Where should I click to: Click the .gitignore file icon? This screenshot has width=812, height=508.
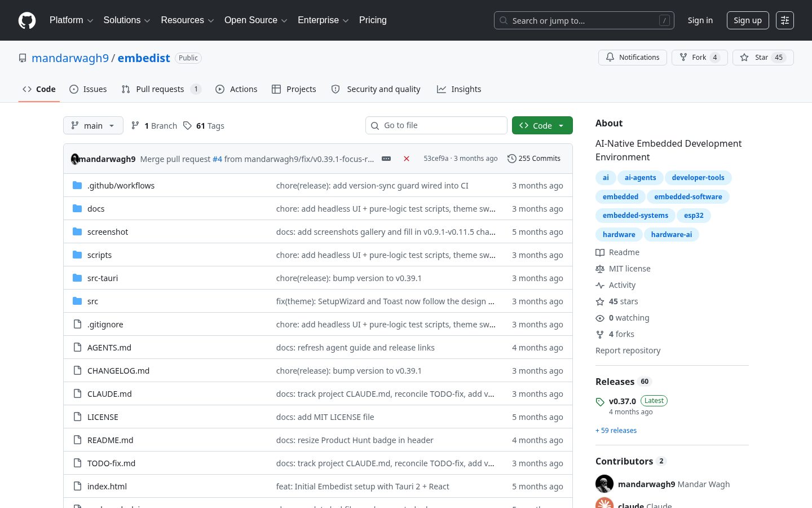[x=77, y=324]
